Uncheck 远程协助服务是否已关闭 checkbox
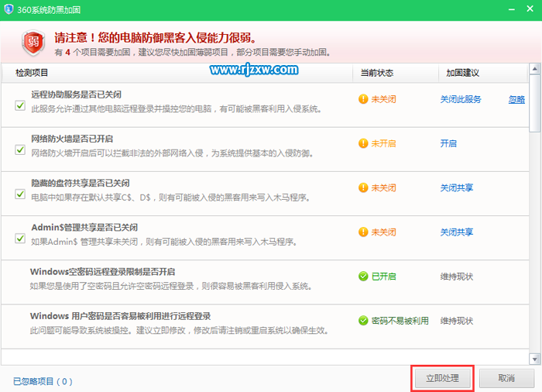Screen dimensions: 542x392 (20, 105)
